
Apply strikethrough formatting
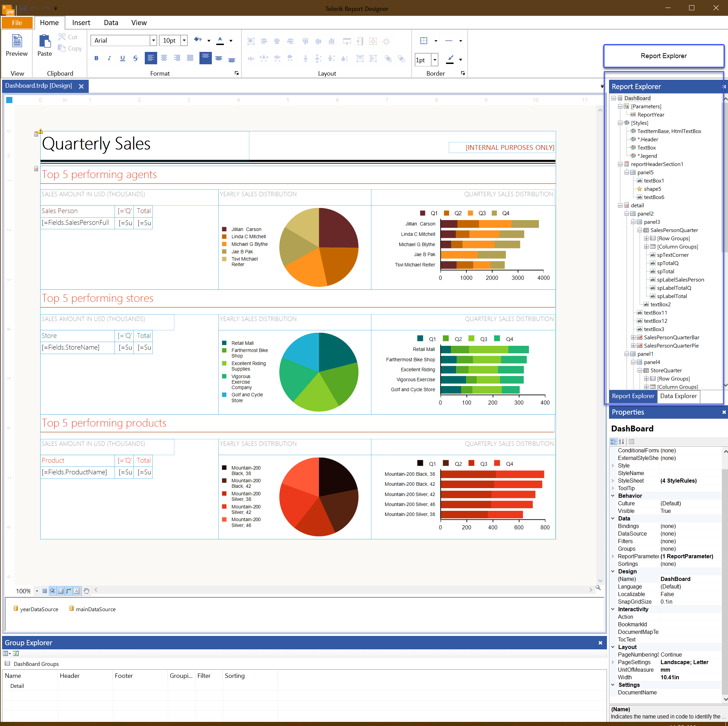tap(135, 58)
